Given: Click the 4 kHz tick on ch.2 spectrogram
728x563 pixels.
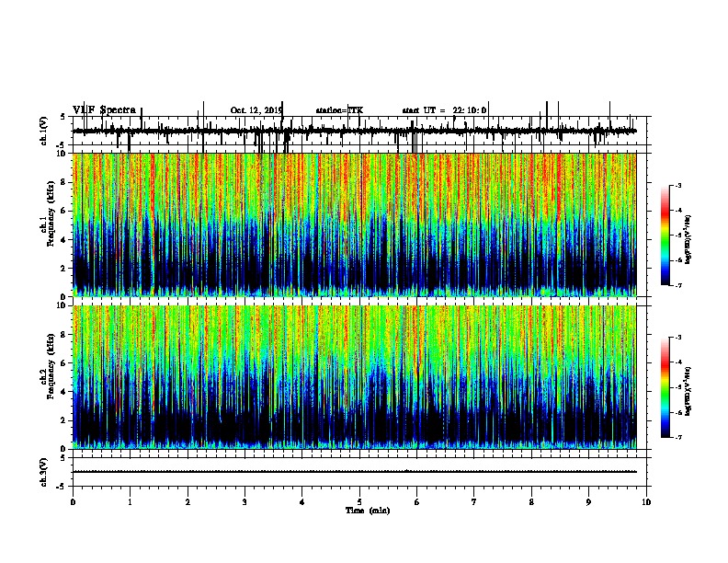Looking at the screenshot, I should (x=64, y=392).
